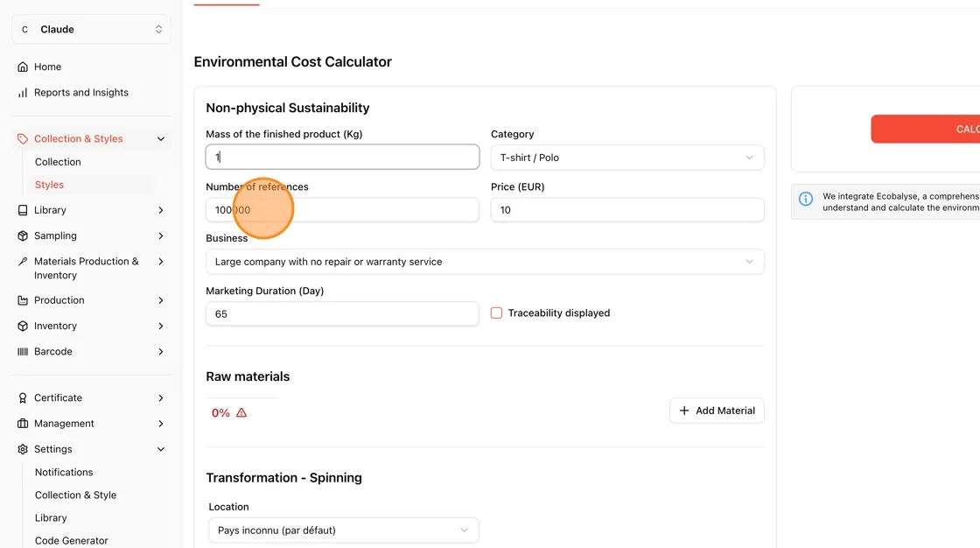The height and width of the screenshot is (548, 980).
Task: Click the Price (EUR) input field
Action: tap(626, 209)
